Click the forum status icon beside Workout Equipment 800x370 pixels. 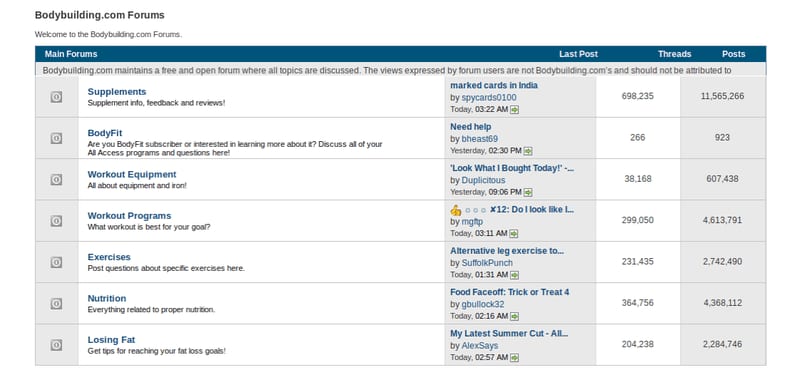click(57, 180)
